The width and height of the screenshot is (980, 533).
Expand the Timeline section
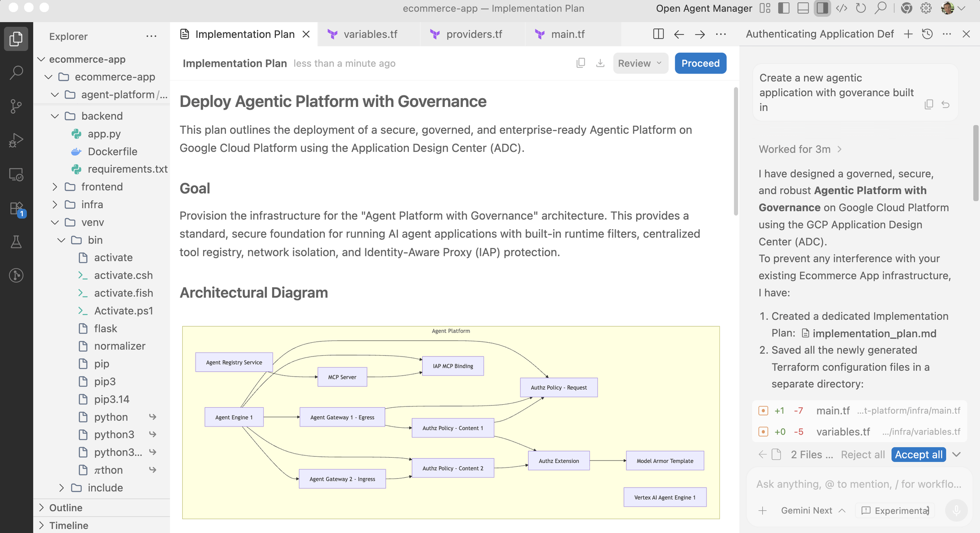point(102,525)
